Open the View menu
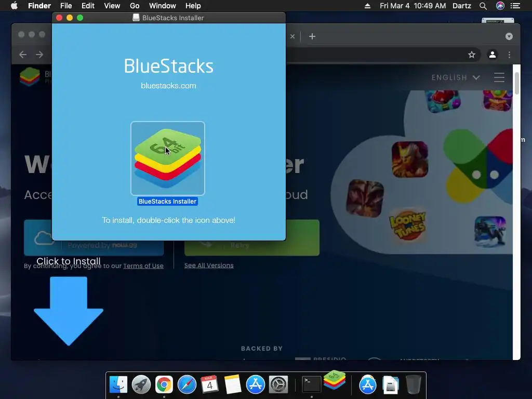 pos(112,6)
